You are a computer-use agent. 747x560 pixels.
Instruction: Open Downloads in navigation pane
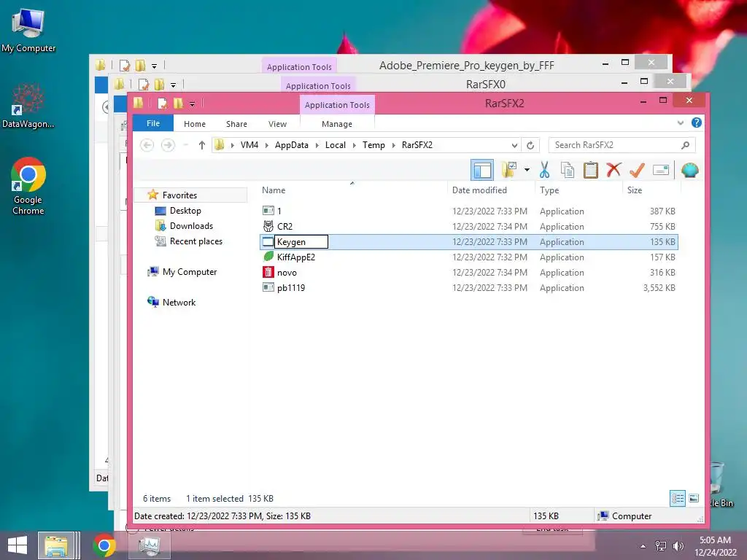click(191, 226)
